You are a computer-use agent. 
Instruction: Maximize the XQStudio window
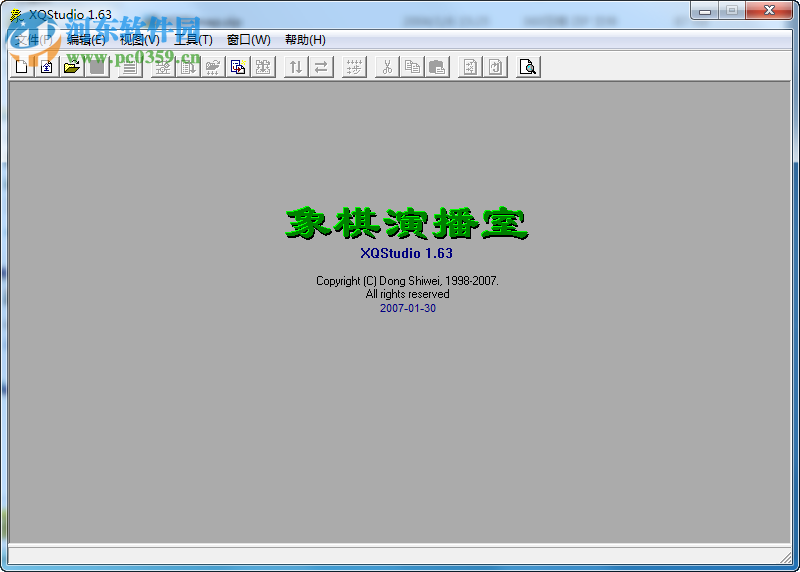point(732,10)
